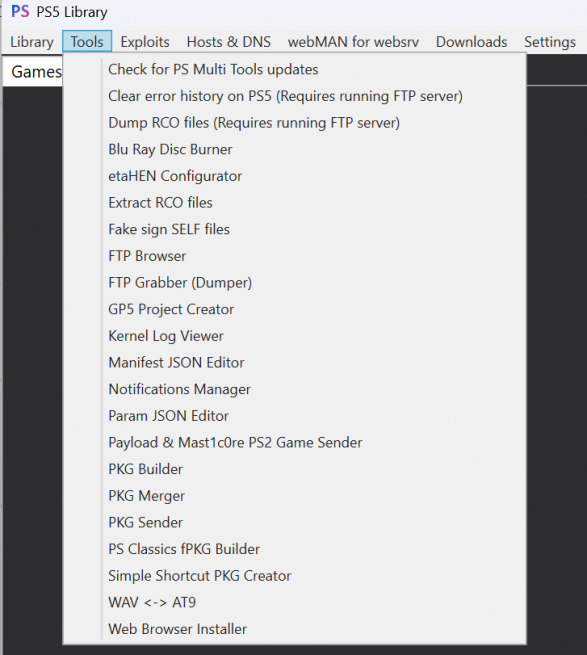
Task: Open webMAN for websrv menu
Action: [353, 42]
